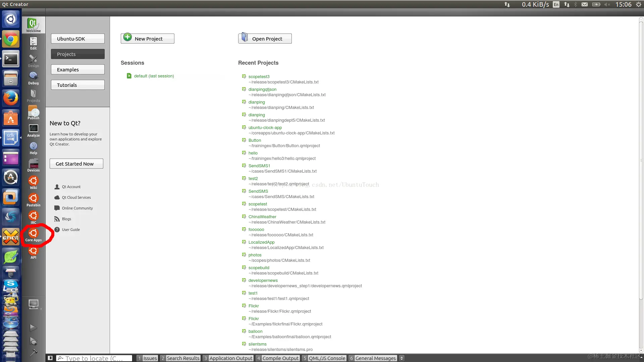Switch to the Examples tab
Screen dimensions: 644x362
point(78,70)
